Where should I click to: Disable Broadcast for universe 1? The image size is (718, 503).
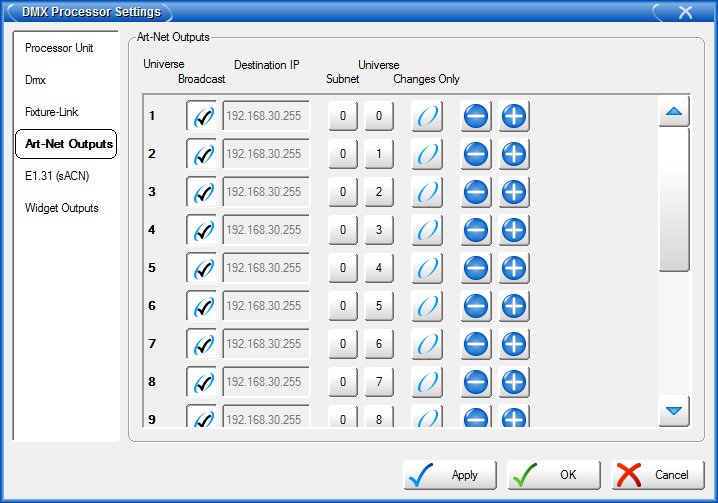pos(202,116)
